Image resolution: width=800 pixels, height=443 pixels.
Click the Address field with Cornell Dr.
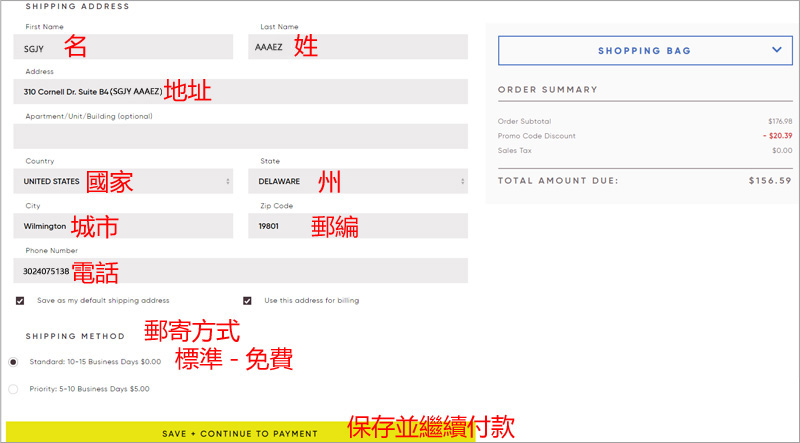[x=240, y=92]
